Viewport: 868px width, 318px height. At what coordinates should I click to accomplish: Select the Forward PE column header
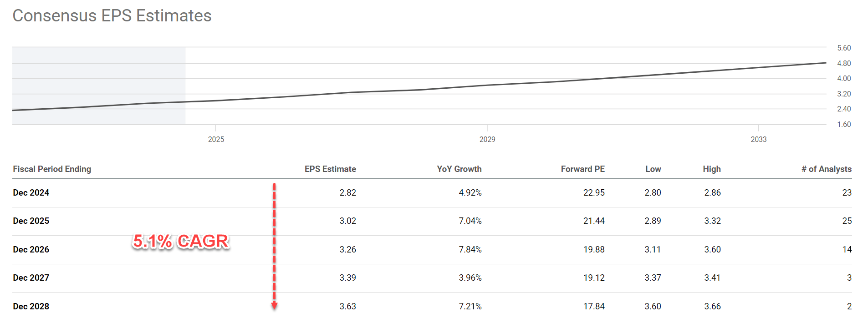click(x=582, y=169)
